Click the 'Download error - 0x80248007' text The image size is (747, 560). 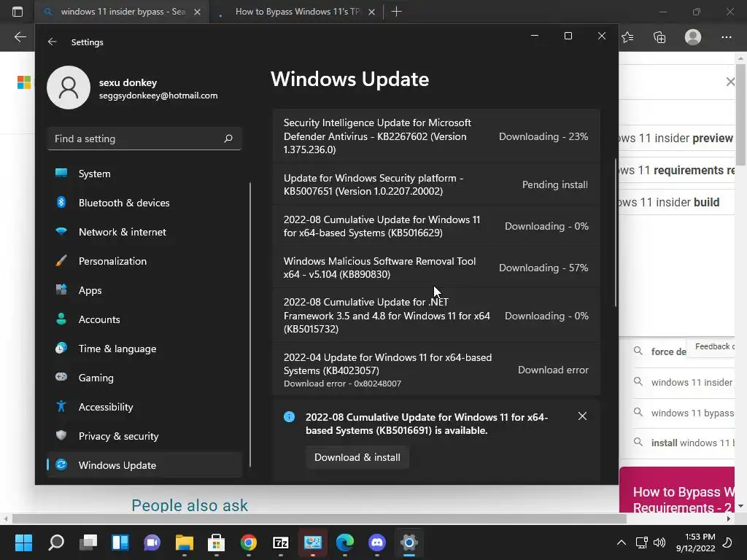[x=343, y=384]
